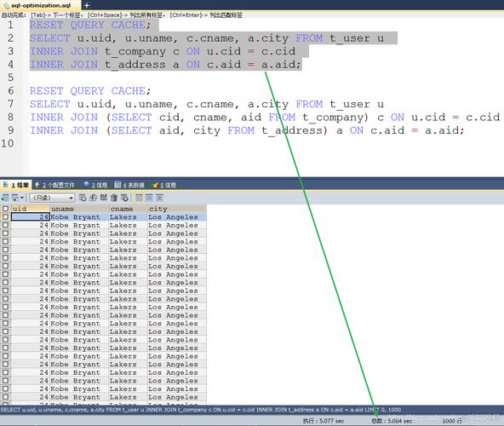Image resolution: width=504 pixels, height=426 pixels.
Task: Sort by clicking the city column header
Action: click(x=176, y=209)
